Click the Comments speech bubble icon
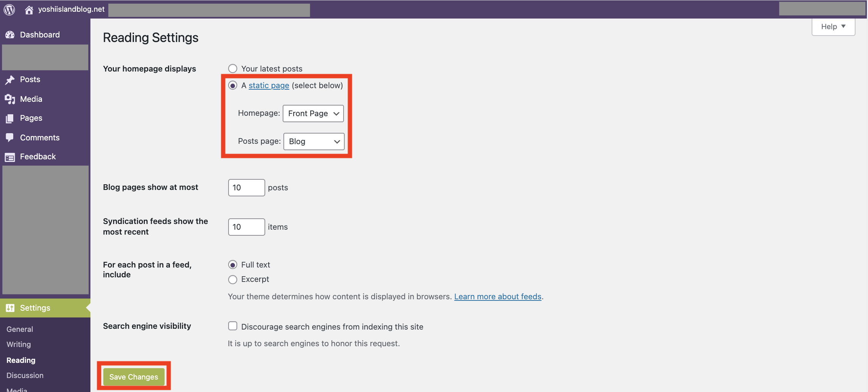868x392 pixels. click(x=10, y=138)
